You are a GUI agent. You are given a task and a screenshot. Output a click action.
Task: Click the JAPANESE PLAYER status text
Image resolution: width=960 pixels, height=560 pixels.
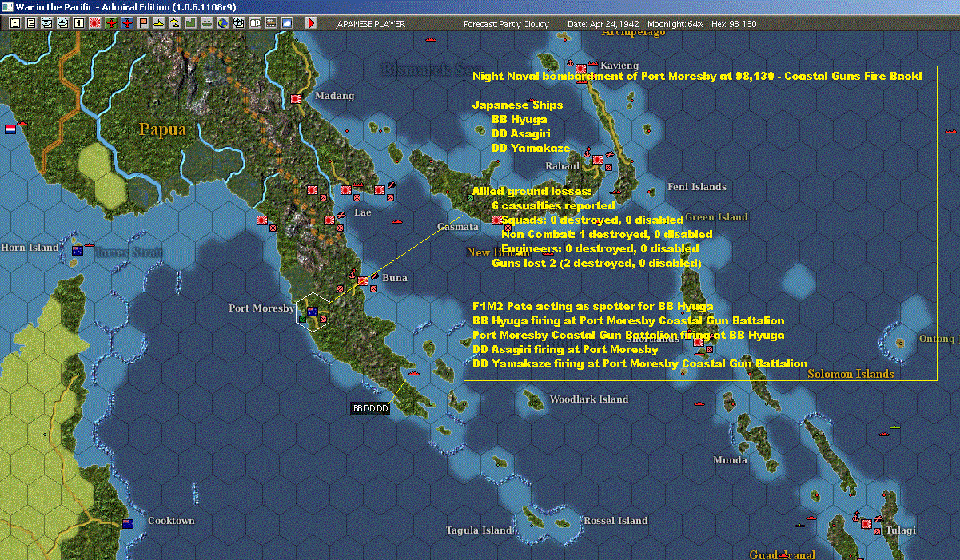370,24
